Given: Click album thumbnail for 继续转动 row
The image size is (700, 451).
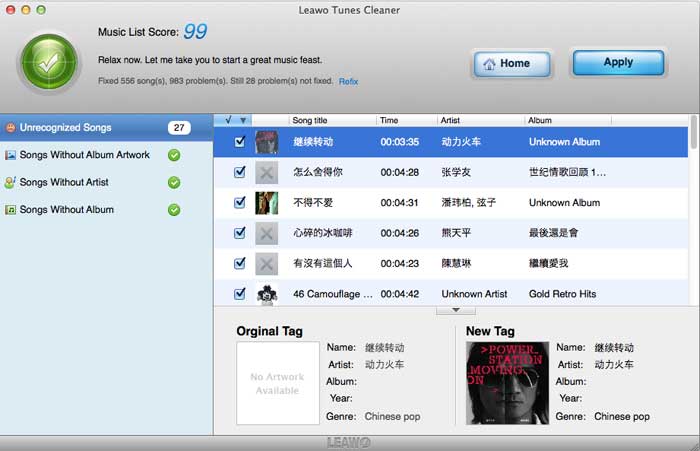Looking at the screenshot, I should click(267, 142).
